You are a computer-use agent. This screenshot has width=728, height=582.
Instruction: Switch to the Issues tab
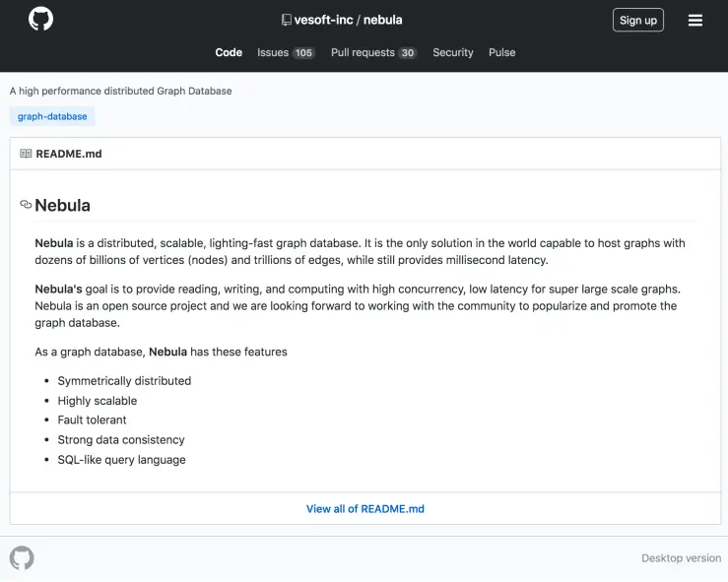click(x=273, y=53)
